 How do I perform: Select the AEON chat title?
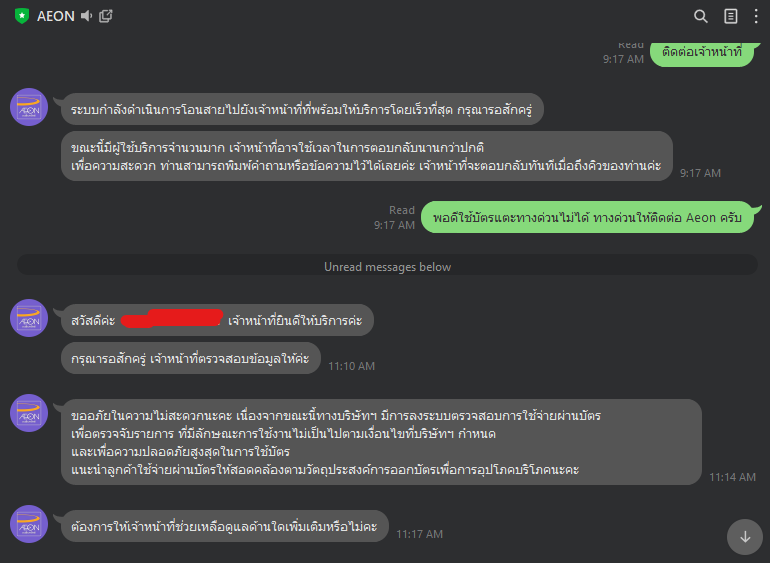pyautogui.click(x=55, y=16)
